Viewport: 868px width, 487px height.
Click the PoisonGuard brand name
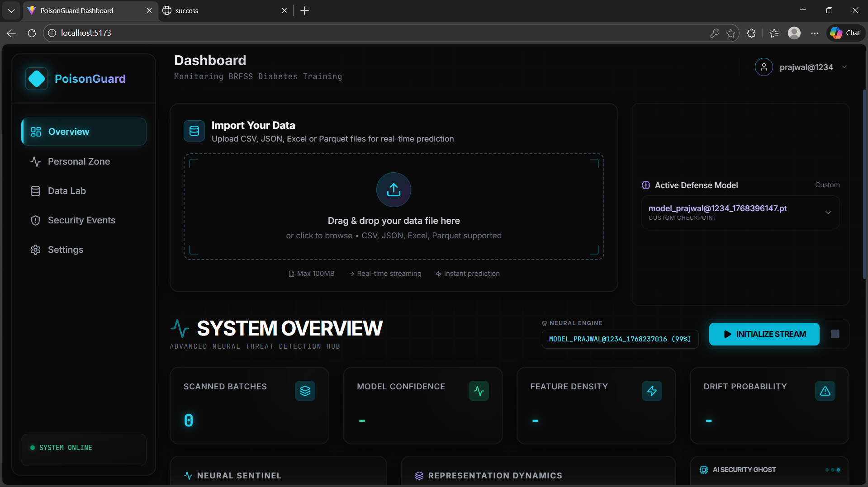pos(90,79)
